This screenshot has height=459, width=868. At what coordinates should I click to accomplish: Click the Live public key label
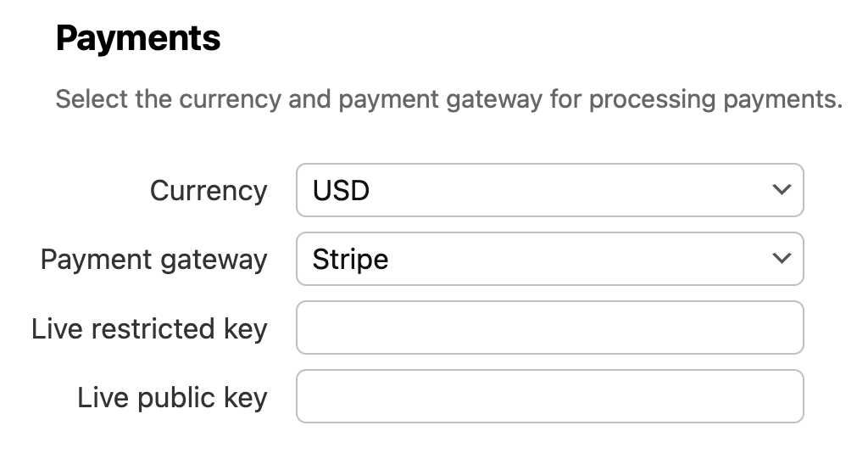[172, 397]
